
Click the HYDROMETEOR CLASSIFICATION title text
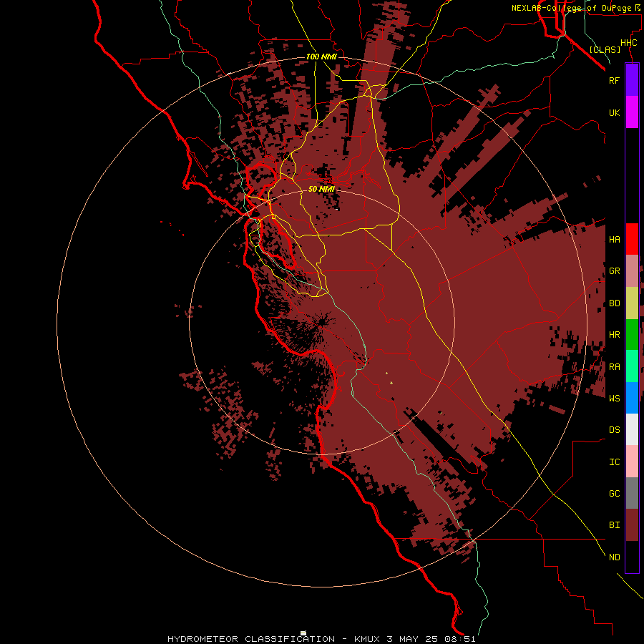[251, 639]
